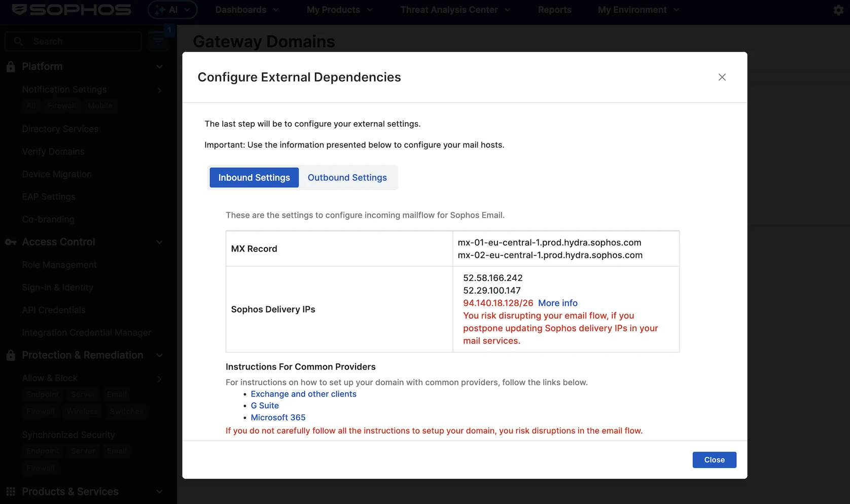Screen dimensions: 850x504
Task: Select Wireless tag under Allow & Block
Action: pos(82,411)
